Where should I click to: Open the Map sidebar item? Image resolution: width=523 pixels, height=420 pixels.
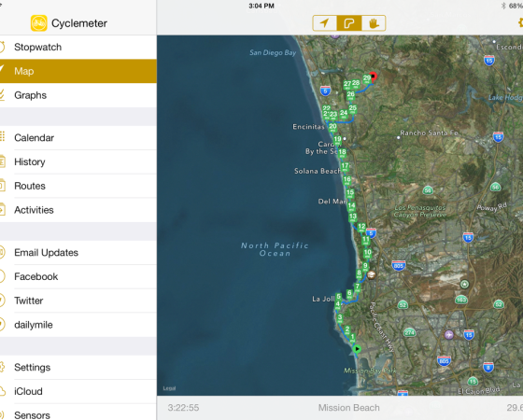tap(78, 71)
